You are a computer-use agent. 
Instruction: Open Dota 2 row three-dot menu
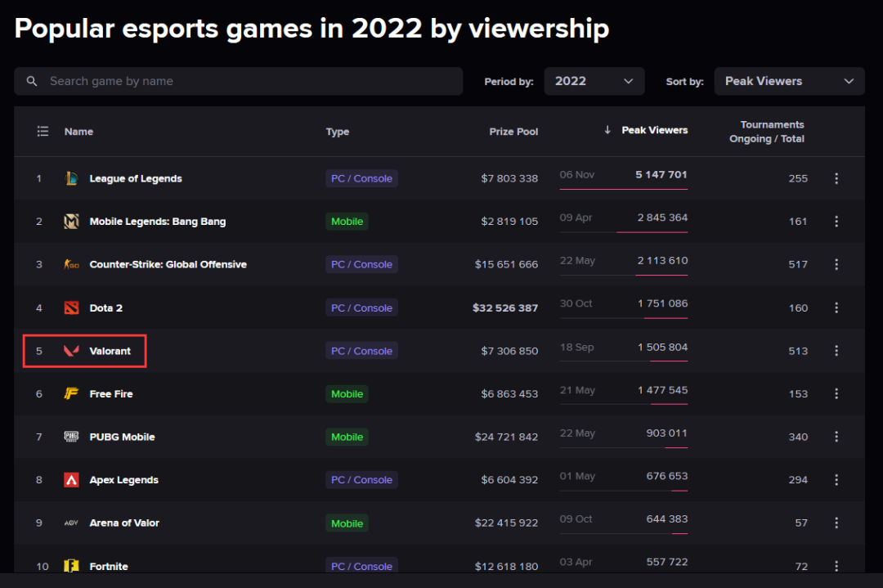836,307
